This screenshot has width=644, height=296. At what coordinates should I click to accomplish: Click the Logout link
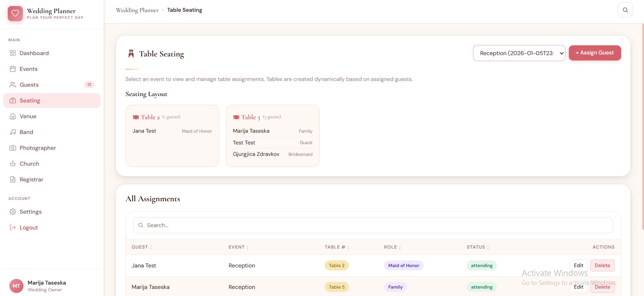click(29, 227)
